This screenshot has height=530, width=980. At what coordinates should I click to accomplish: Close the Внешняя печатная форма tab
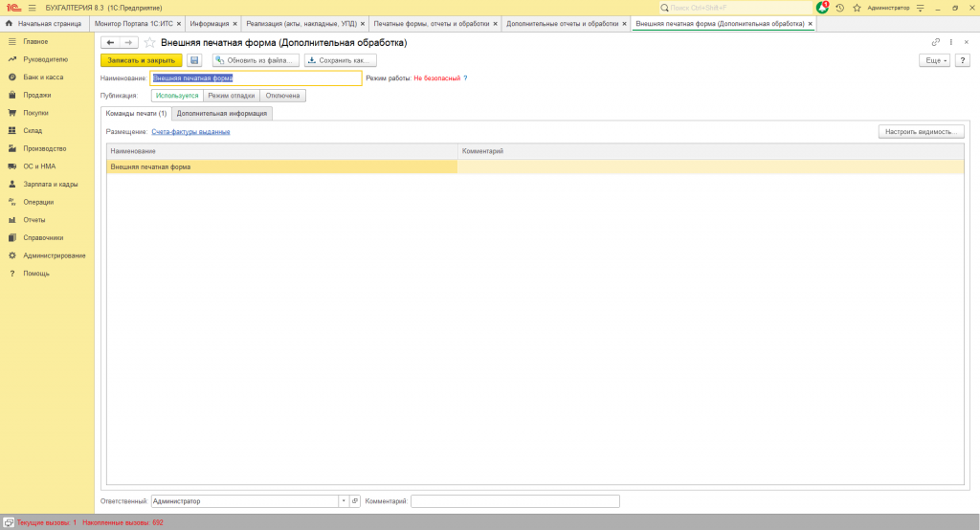pos(810,24)
